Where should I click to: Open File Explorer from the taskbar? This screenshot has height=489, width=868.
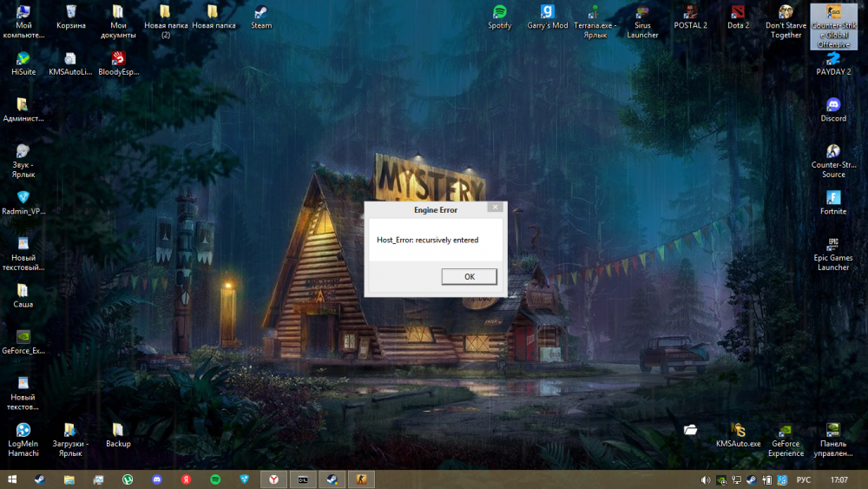pos(69,479)
